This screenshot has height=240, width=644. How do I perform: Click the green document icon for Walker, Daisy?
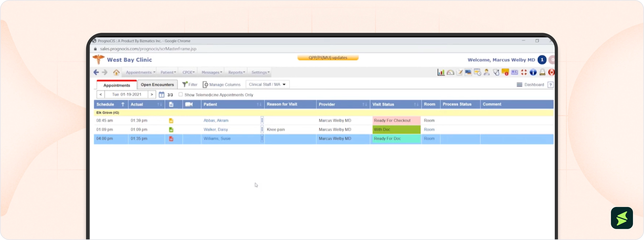[171, 130]
